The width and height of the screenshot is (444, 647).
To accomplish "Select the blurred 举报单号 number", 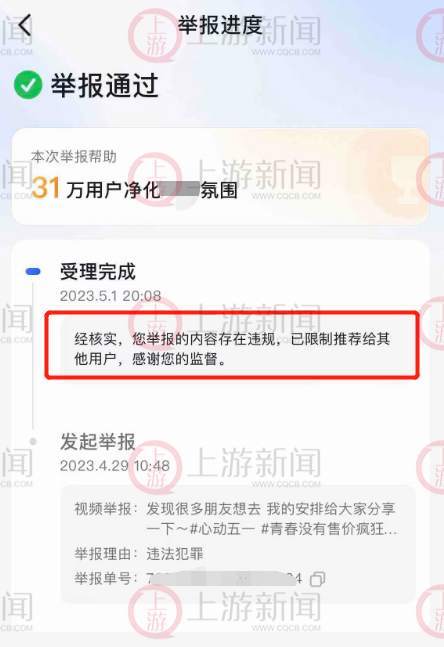I will pyautogui.click(x=224, y=579).
